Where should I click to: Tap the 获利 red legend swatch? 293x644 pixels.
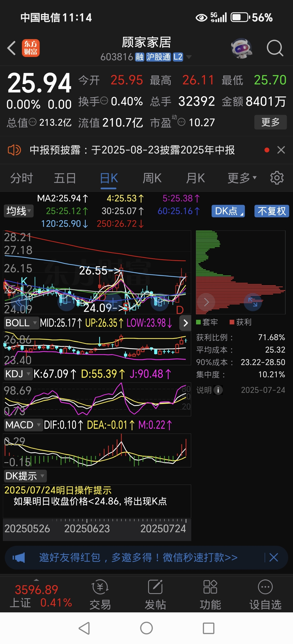click(x=232, y=322)
